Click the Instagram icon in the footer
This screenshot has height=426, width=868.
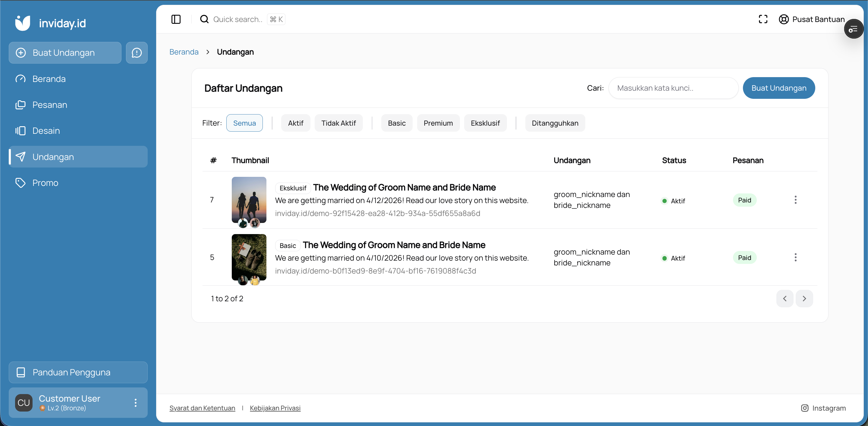[x=804, y=408]
